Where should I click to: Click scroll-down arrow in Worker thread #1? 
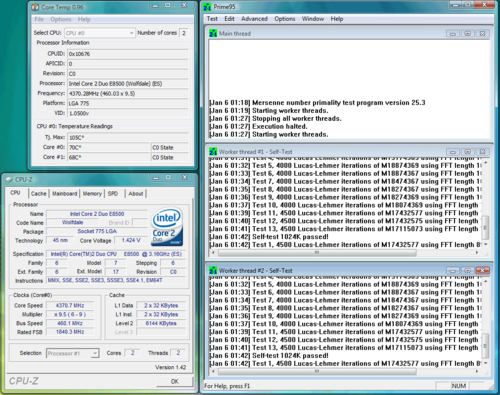pos(486,245)
